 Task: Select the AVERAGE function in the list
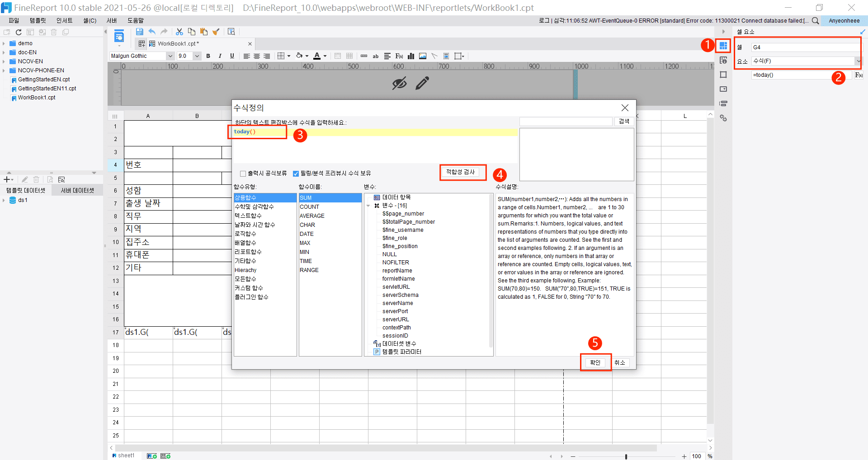[312, 216]
